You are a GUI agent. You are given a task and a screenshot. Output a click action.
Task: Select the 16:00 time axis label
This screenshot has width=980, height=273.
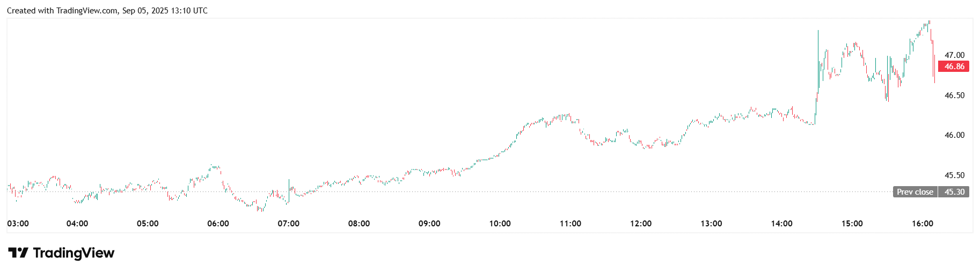point(923,224)
